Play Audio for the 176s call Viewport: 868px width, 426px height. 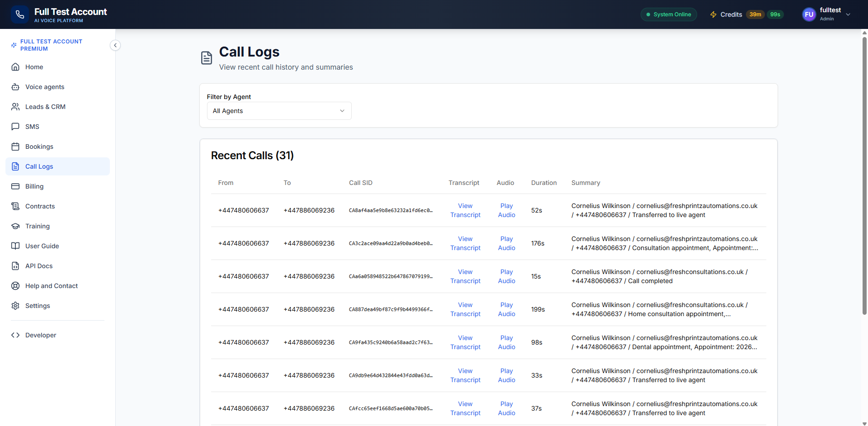click(x=506, y=243)
